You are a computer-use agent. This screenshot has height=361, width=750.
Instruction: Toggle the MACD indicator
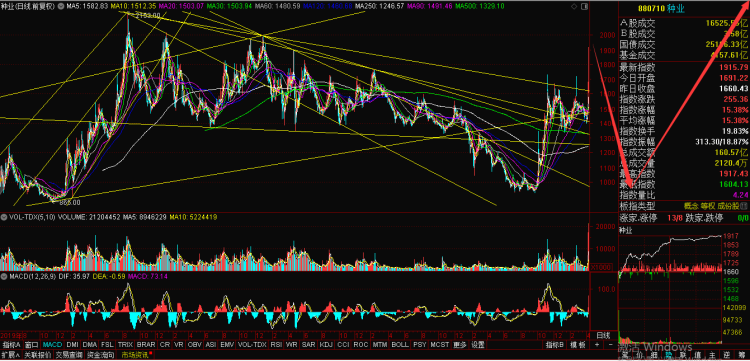(x=52, y=344)
